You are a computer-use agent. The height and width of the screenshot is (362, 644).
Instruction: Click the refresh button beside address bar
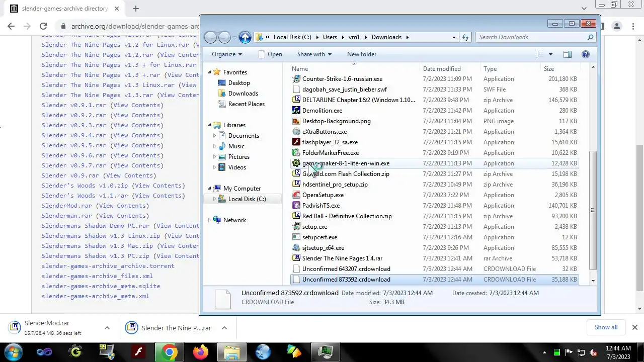click(465, 37)
